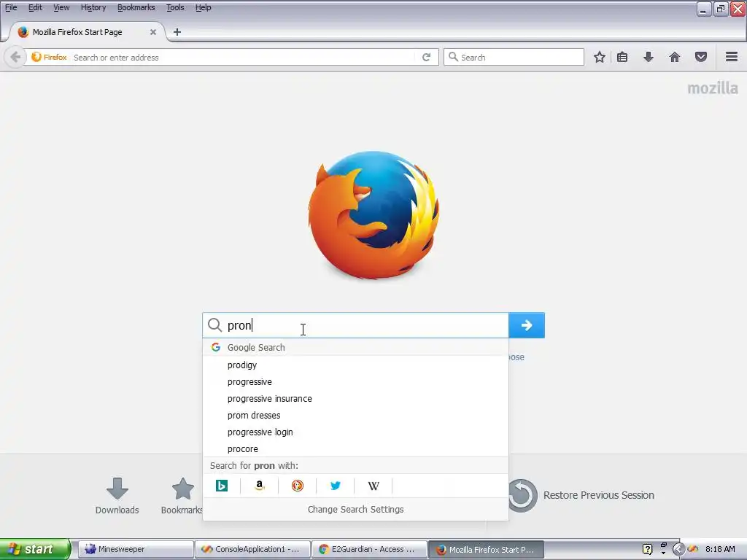Choose Google Search header in suggestions

tap(355, 348)
